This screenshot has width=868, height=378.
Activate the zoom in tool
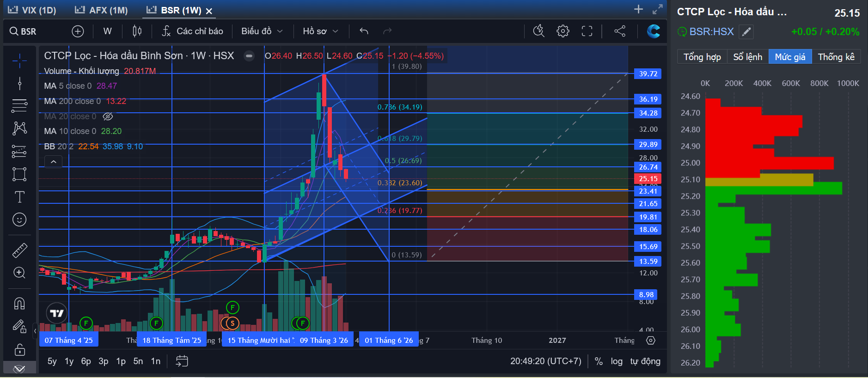(19, 273)
